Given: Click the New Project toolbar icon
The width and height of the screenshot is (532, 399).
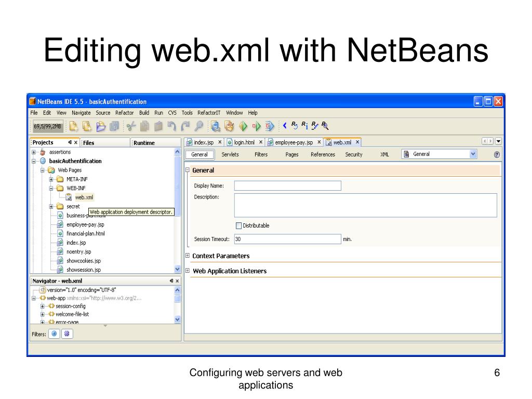Looking at the screenshot, I should click(87, 126).
